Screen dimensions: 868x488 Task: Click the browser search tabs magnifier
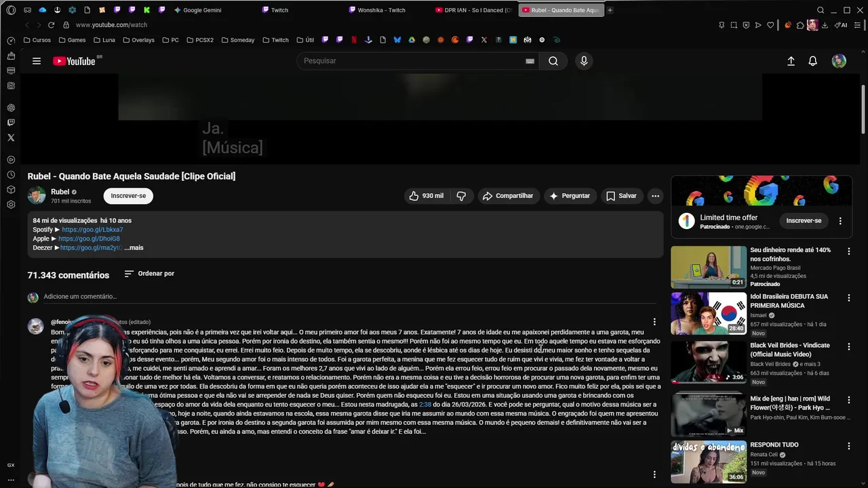[x=821, y=10]
